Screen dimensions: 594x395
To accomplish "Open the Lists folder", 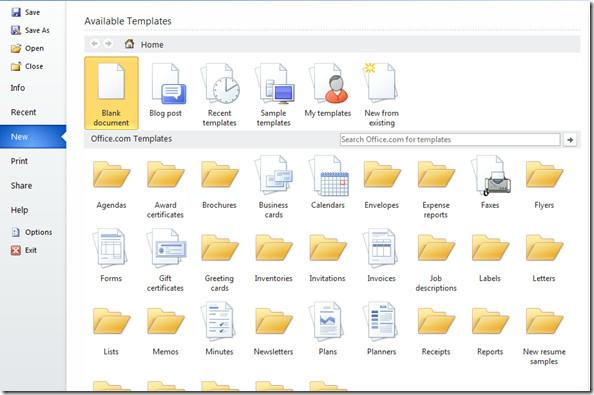I will [x=111, y=331].
